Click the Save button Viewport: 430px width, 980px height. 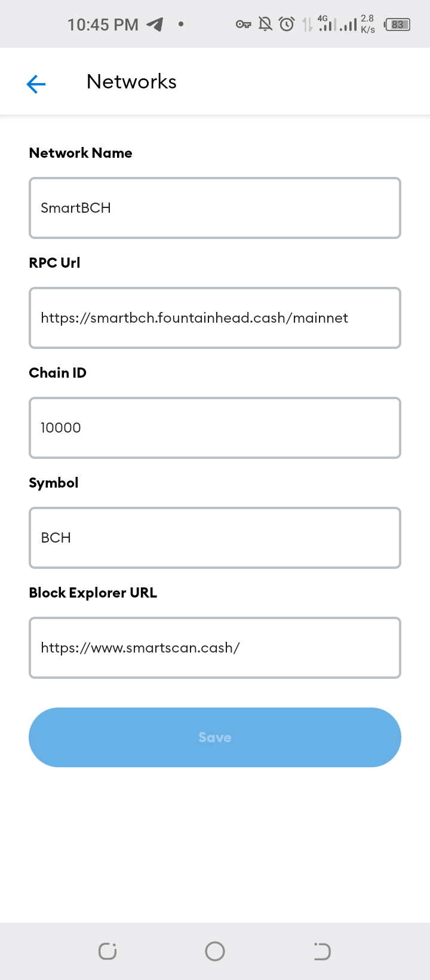pos(215,737)
